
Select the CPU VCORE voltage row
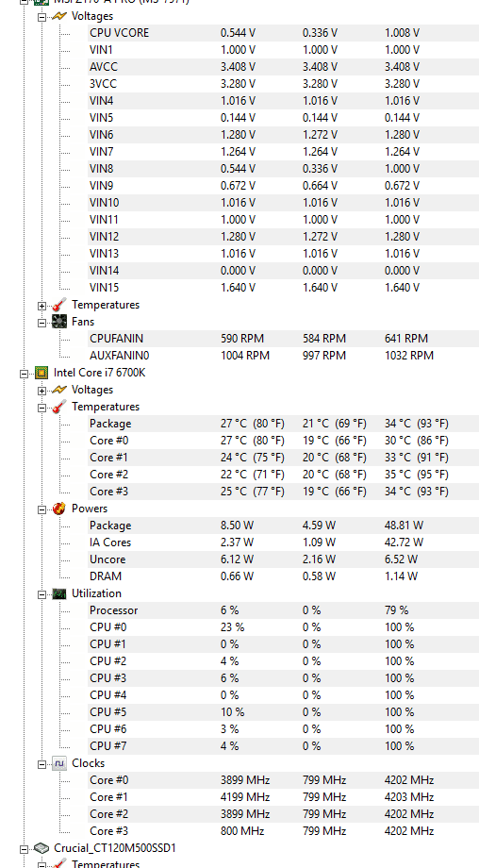[x=283, y=33]
